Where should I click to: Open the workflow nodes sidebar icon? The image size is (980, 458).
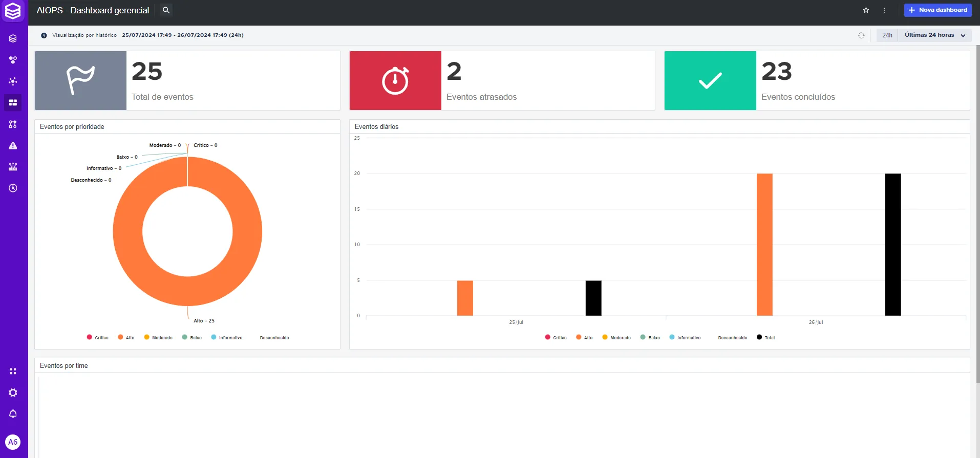pyautogui.click(x=13, y=124)
